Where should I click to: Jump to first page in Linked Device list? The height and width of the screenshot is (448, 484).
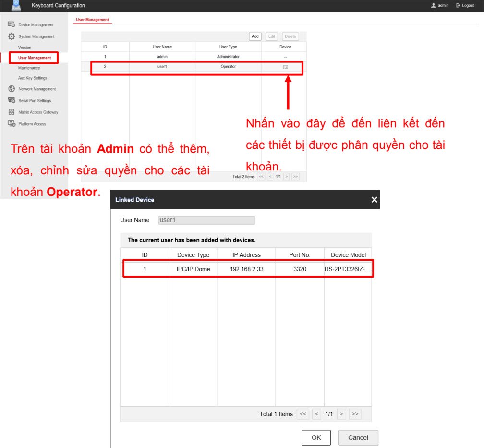pos(302,414)
